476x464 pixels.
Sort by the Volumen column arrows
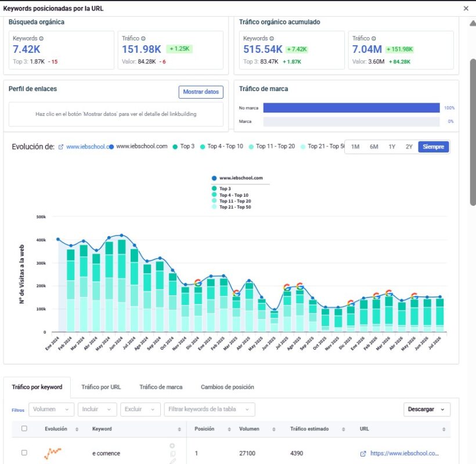pyautogui.click(x=274, y=429)
